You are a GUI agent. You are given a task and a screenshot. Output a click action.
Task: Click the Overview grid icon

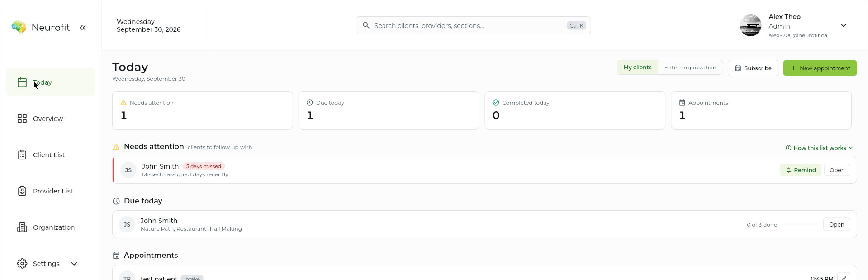pos(22,118)
